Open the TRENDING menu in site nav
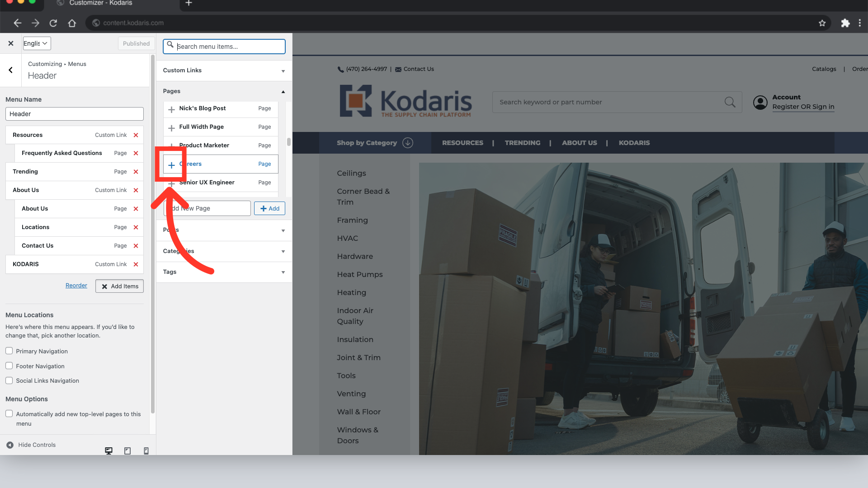The image size is (868, 488). pos(522,143)
